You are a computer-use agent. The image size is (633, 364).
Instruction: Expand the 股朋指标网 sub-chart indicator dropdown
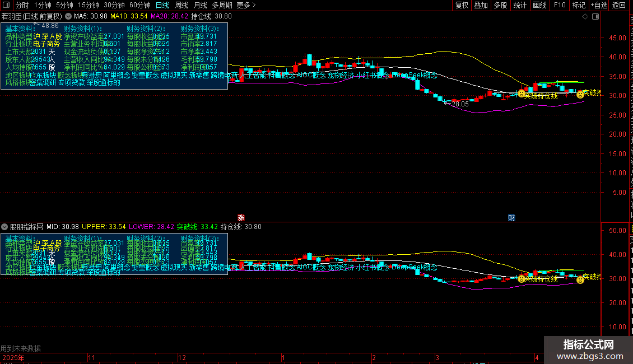click(x=5, y=227)
